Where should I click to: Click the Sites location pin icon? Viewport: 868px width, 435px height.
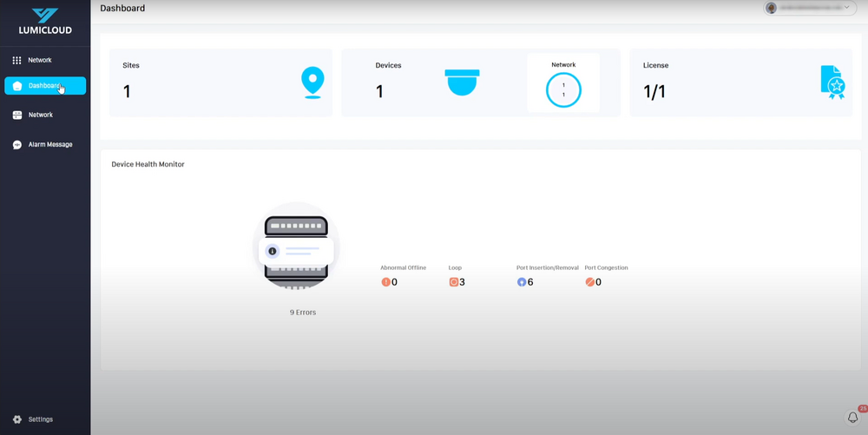pos(312,82)
